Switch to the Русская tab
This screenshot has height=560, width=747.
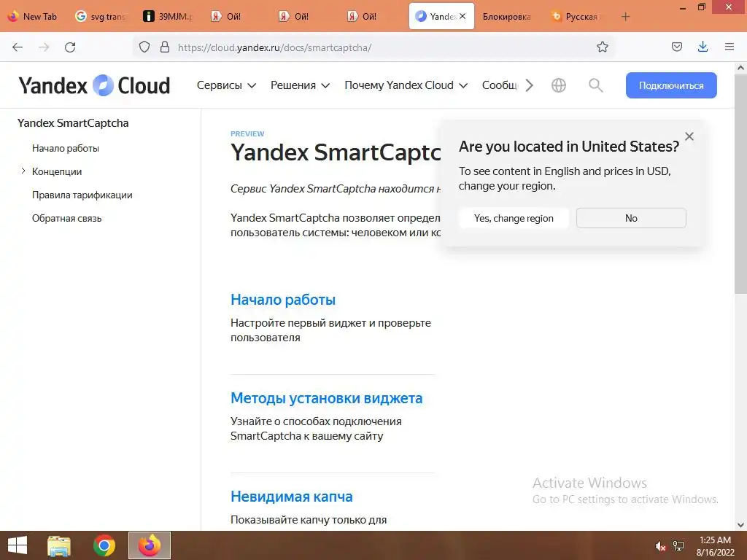pyautogui.click(x=576, y=17)
